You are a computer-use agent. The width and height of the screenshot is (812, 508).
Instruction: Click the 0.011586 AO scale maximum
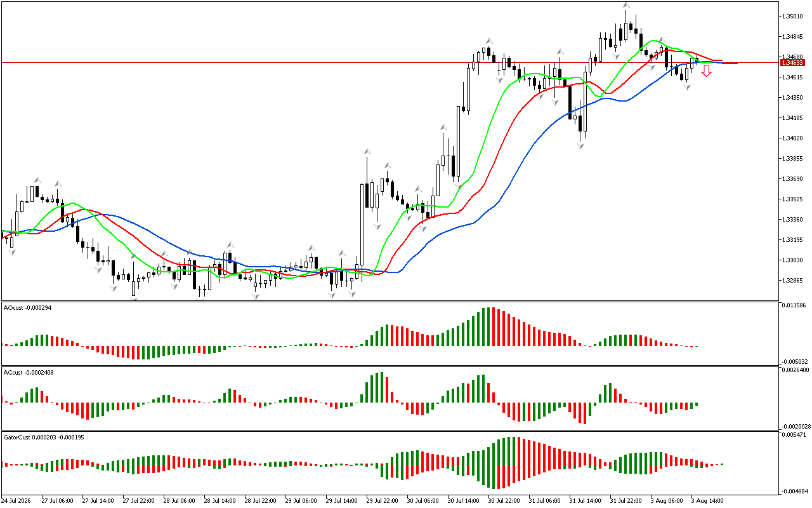click(x=794, y=306)
